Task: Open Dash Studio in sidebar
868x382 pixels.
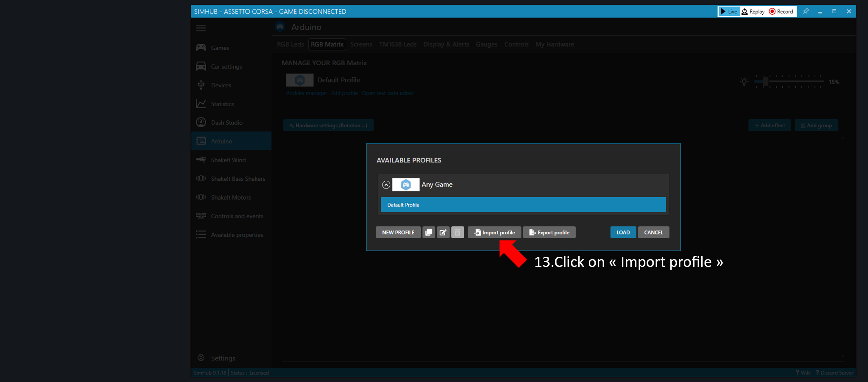Action: point(226,122)
